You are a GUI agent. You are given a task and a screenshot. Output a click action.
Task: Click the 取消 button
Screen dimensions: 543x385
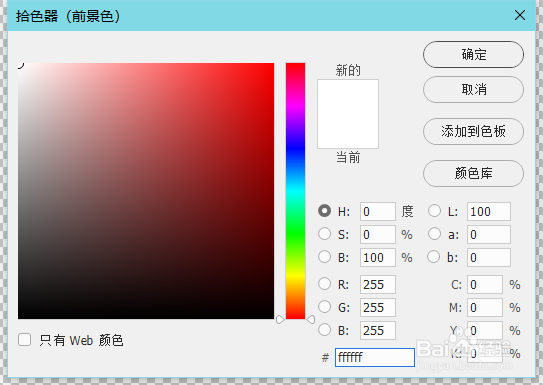click(473, 89)
